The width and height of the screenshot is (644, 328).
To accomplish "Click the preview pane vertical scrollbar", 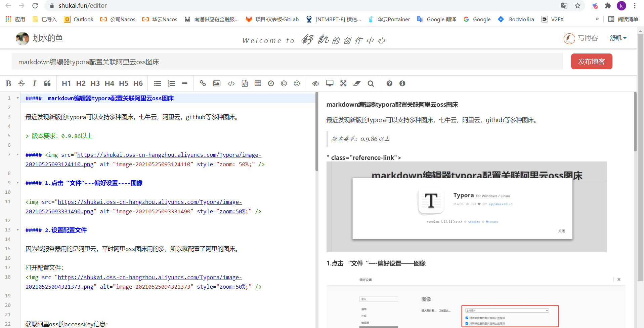I will click(x=635, y=122).
